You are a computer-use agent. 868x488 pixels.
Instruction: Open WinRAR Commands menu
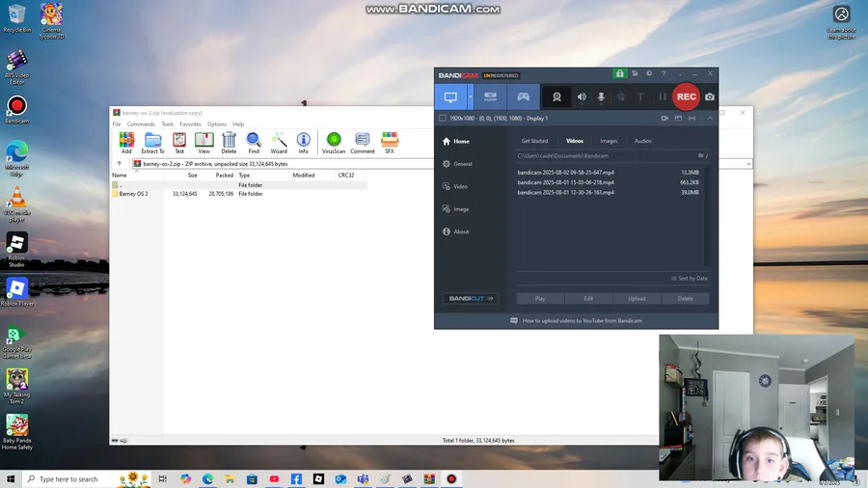click(141, 124)
